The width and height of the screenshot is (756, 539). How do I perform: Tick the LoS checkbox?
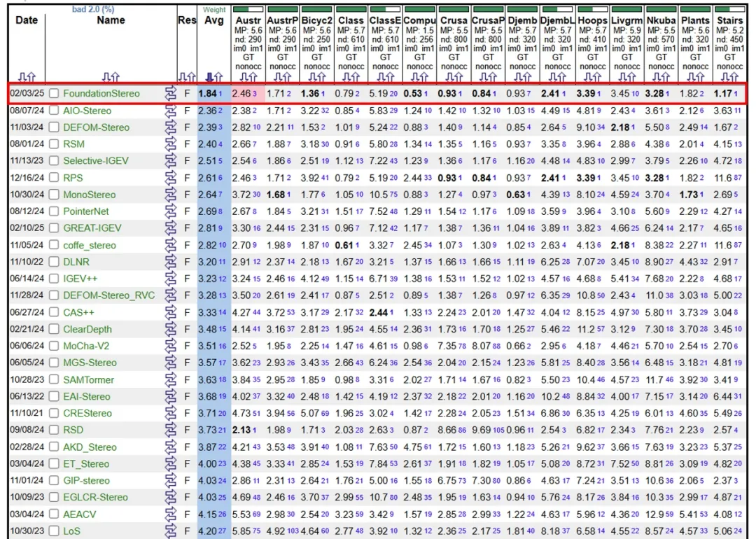pos(54,531)
